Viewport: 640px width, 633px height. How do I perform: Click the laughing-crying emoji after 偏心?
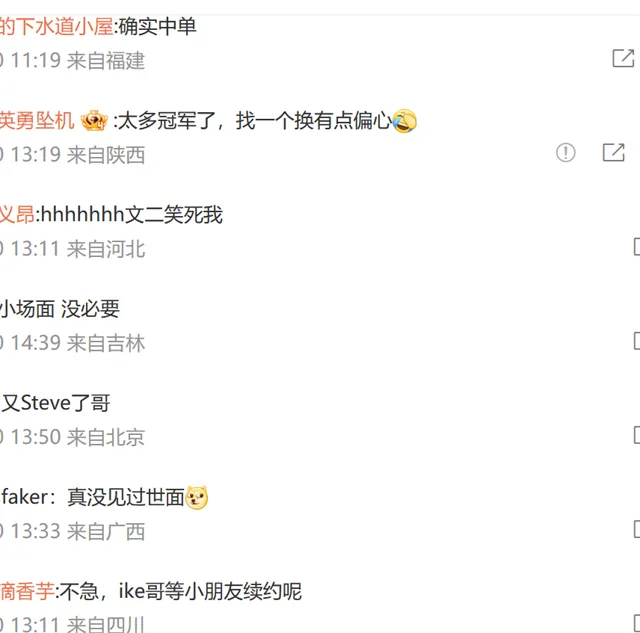tap(404, 121)
